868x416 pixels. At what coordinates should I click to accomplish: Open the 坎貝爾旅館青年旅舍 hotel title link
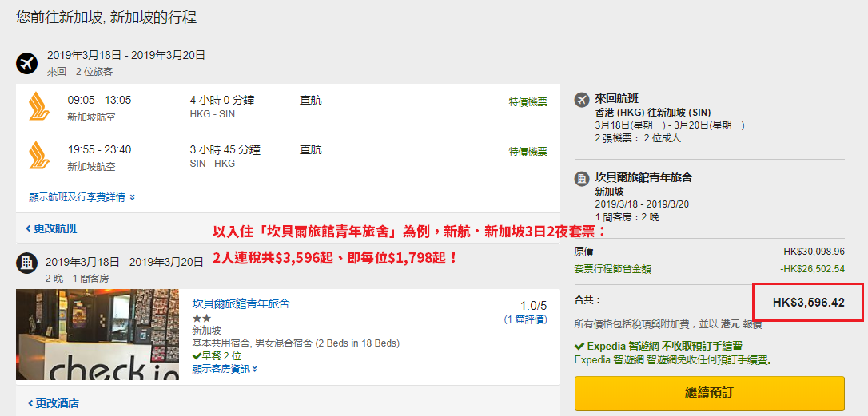(x=241, y=303)
